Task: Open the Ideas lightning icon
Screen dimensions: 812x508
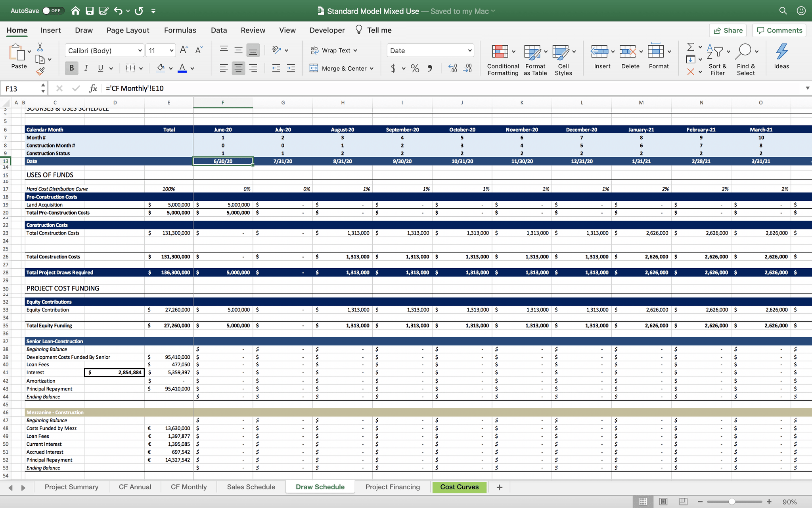Action: point(781,56)
